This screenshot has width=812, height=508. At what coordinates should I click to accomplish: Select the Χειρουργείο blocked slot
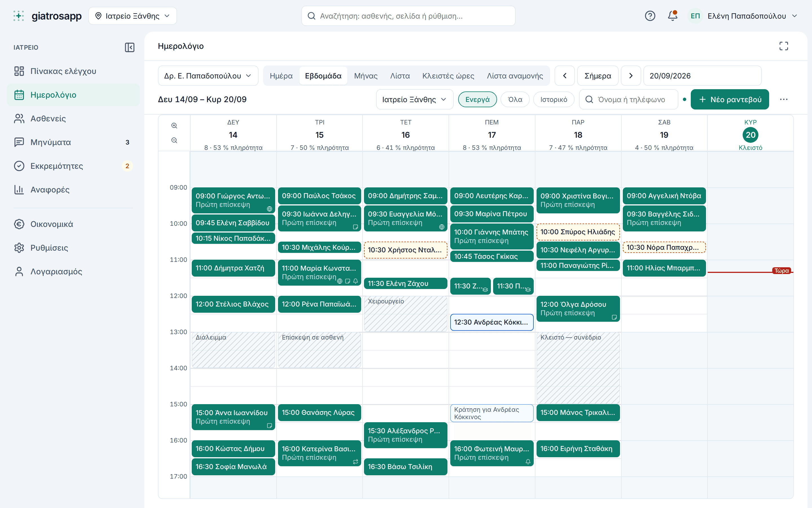tap(405, 314)
